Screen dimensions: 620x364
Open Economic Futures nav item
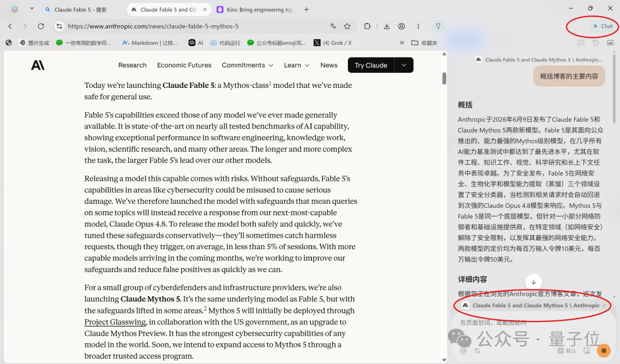click(x=184, y=65)
